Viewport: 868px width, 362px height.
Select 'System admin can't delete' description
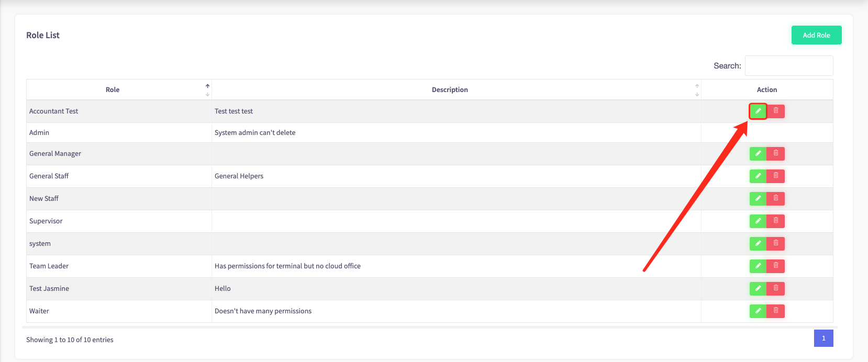click(255, 132)
